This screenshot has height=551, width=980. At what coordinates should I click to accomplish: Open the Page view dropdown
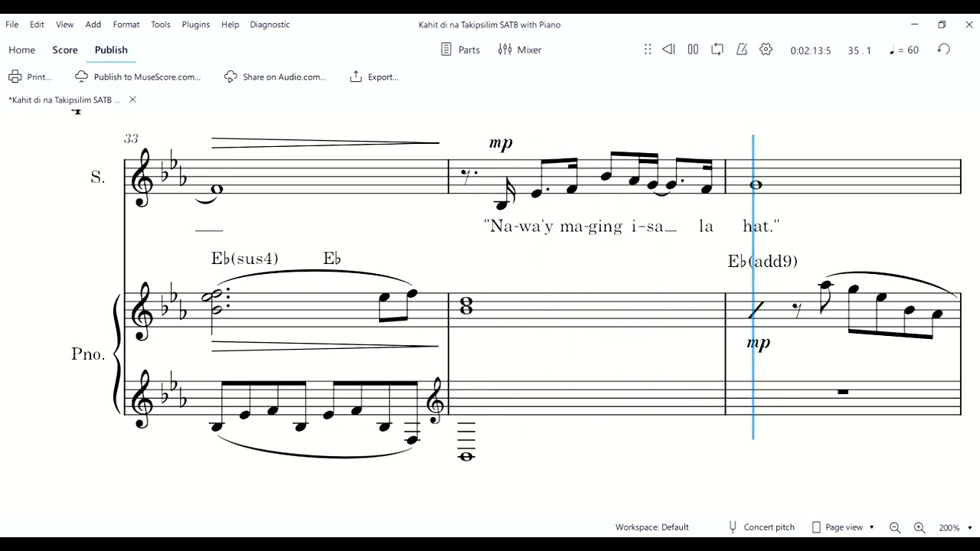coord(842,527)
